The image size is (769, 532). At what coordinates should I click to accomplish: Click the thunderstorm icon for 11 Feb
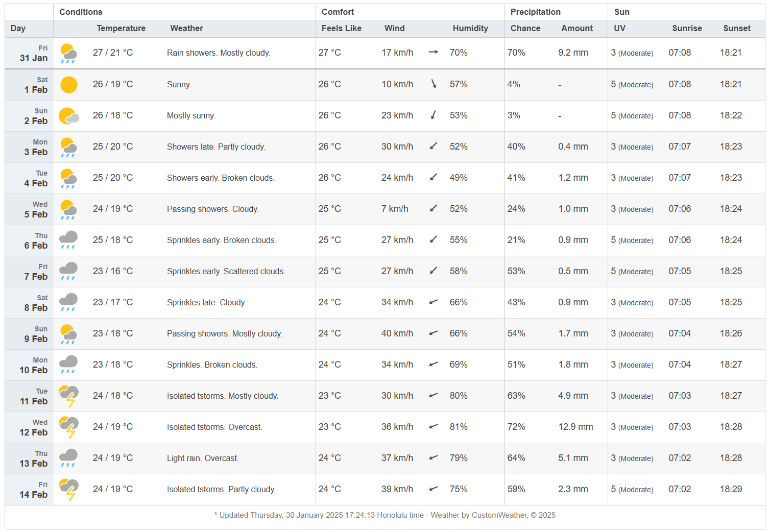click(x=69, y=396)
